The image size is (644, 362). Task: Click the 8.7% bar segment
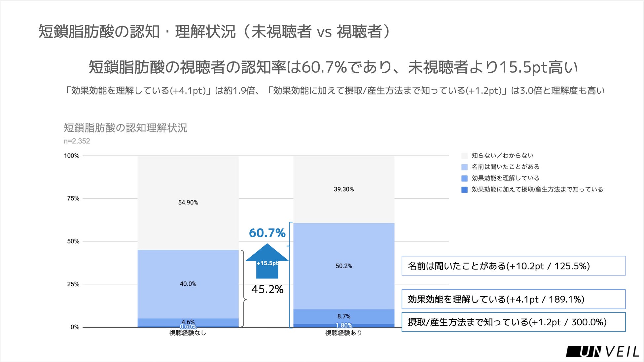click(x=344, y=316)
